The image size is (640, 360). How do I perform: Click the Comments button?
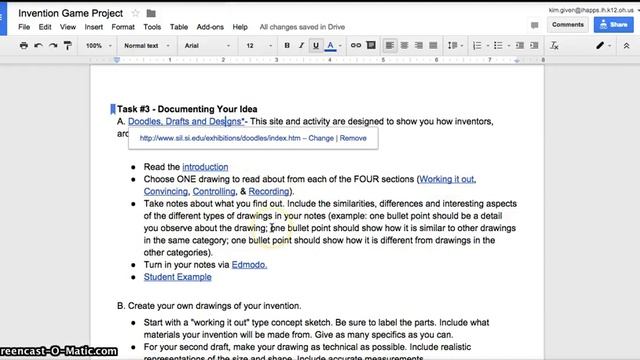(568, 24)
